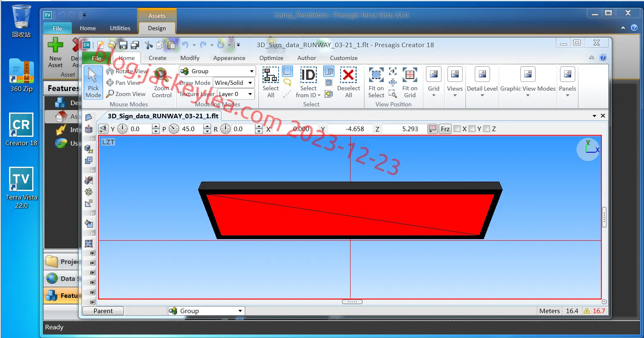Switch to the Modify ribbon tab
This screenshot has height=338, width=644.
[x=190, y=58]
